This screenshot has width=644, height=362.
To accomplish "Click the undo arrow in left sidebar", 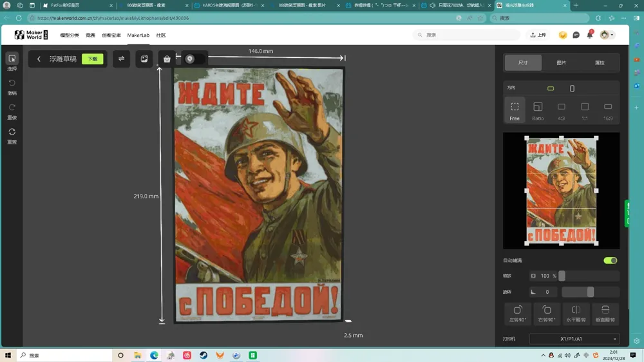I will pos(12,87).
